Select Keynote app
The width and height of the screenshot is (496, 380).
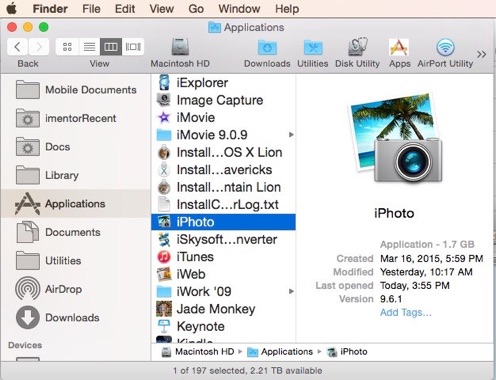pyautogui.click(x=223, y=326)
